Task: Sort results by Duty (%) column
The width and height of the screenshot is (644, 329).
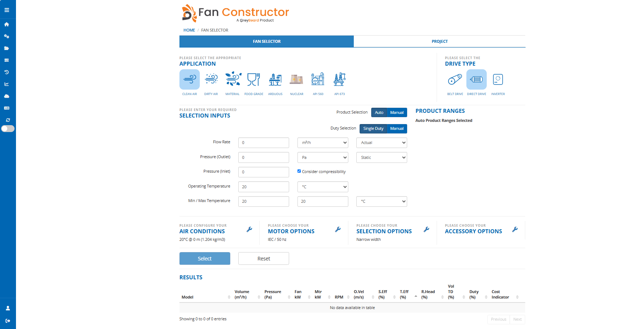Action: tap(478, 294)
